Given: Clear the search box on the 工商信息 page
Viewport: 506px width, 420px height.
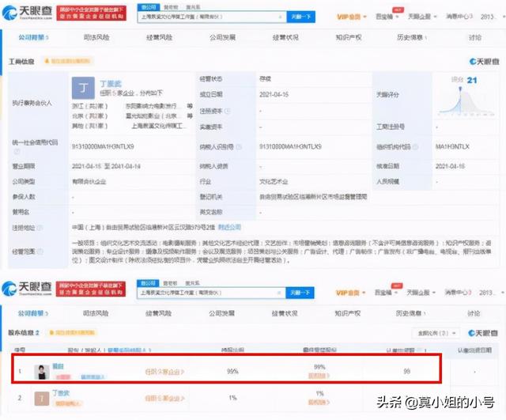Looking at the screenshot, I should click(x=280, y=17).
